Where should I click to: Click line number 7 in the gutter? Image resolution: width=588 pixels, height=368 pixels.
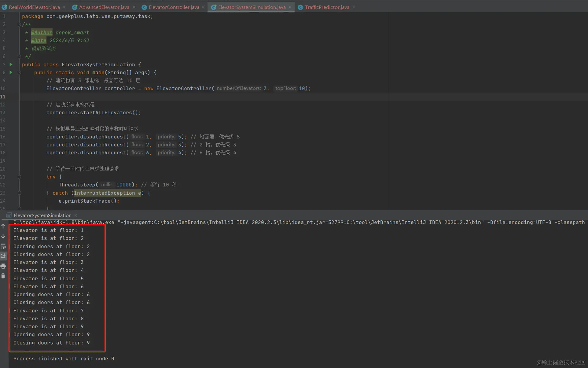(x=4, y=64)
